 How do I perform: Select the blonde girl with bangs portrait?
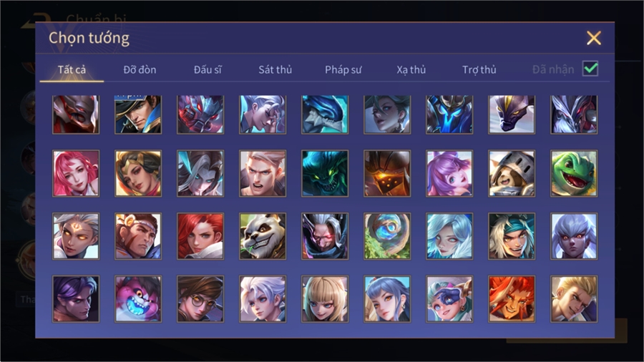click(325, 299)
